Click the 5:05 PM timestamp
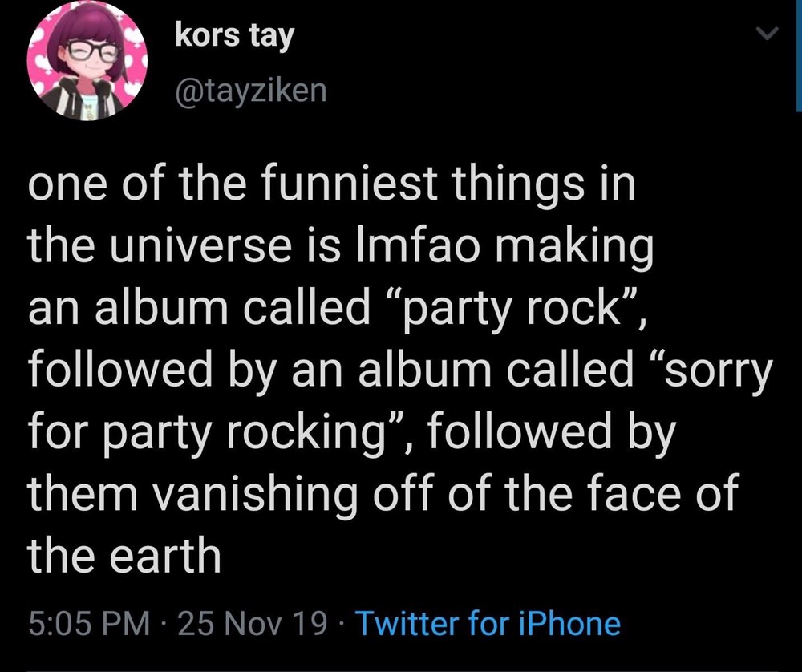 click(x=87, y=623)
